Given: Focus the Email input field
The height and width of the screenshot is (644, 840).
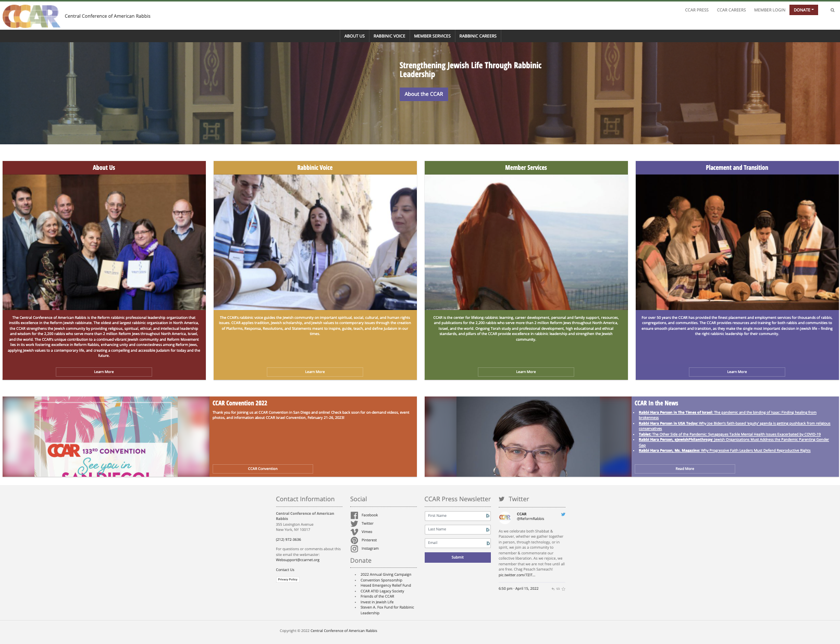Looking at the screenshot, I should point(458,543).
